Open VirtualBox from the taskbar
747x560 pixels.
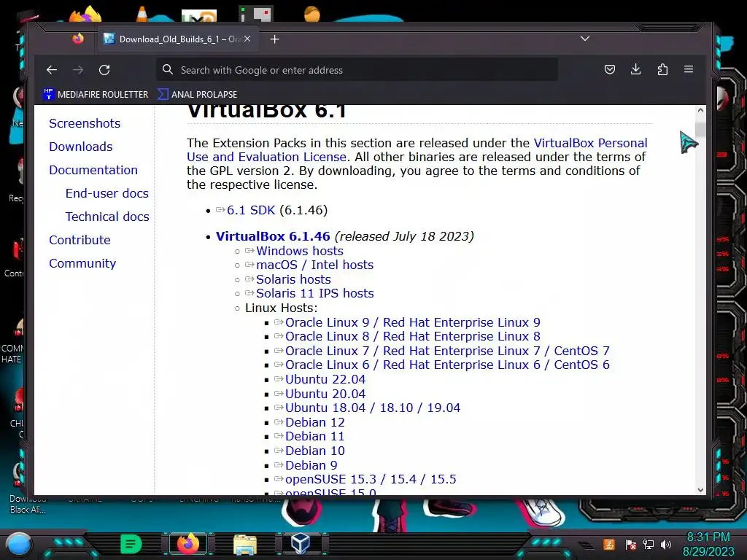point(301,544)
